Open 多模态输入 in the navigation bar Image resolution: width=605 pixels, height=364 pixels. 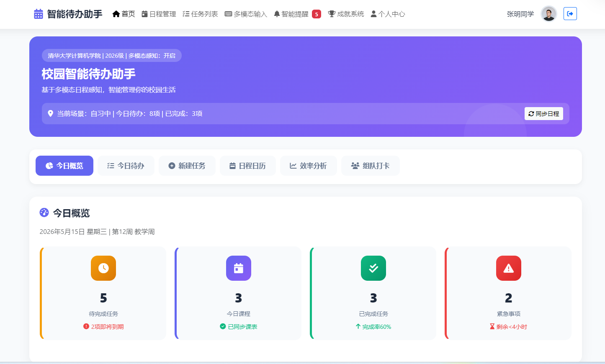(246, 14)
